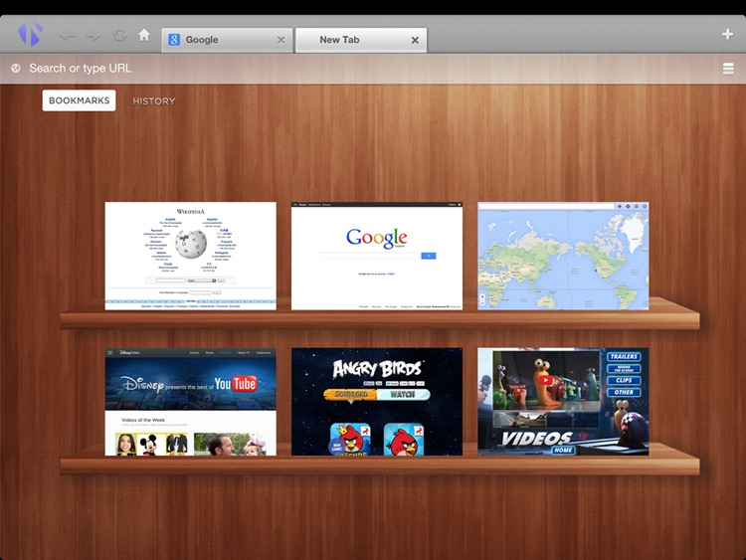Open the Wikipedia bookmark thumbnail

(x=190, y=256)
